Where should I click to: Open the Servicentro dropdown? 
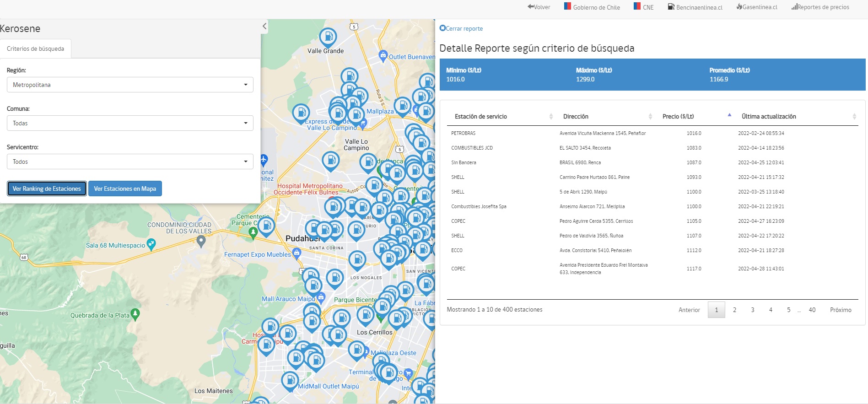(130, 162)
